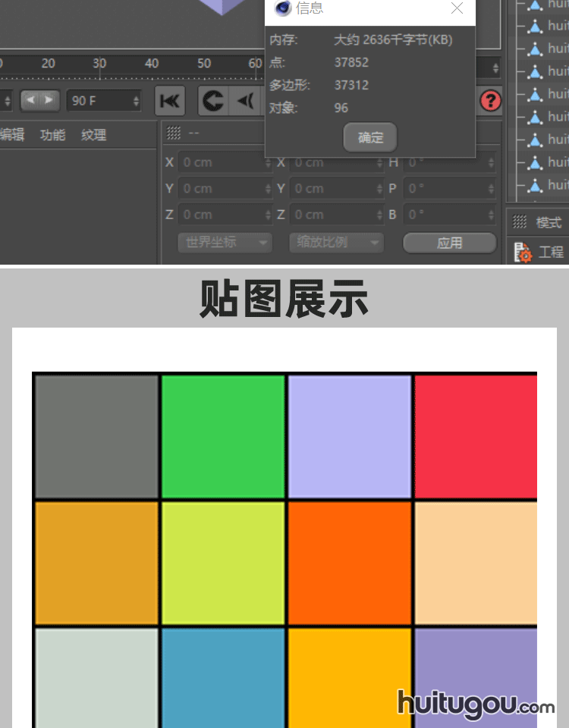
Task: Close the 信息 dialog with the X
Action: point(457,8)
